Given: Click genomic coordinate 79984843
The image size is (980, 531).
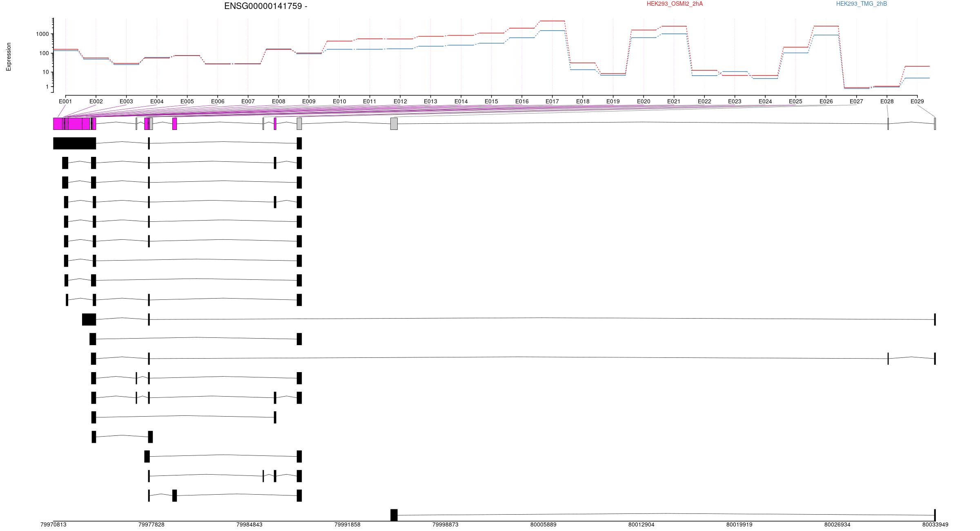Looking at the screenshot, I should click(x=249, y=524).
